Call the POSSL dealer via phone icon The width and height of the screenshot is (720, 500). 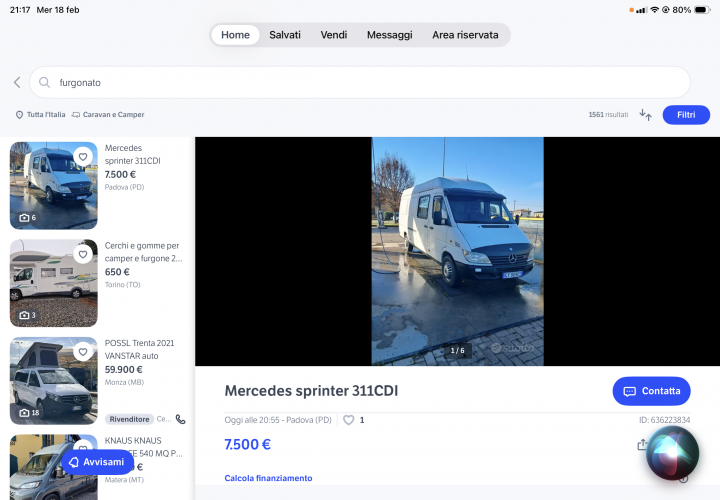180,419
